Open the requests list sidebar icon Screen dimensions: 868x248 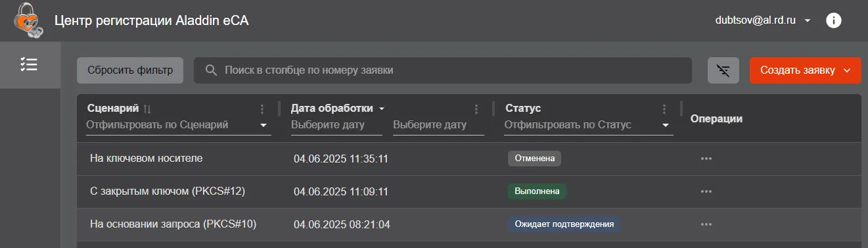tap(29, 64)
